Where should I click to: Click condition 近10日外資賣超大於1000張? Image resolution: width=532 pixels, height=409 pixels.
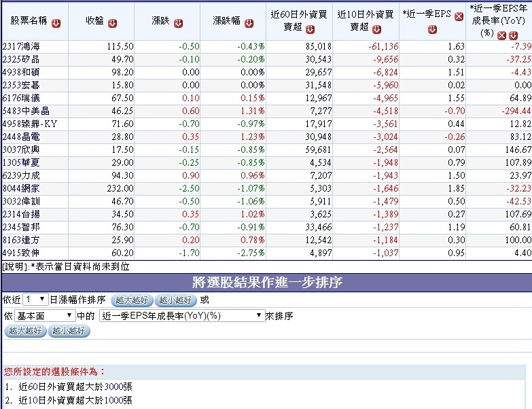pos(75,400)
